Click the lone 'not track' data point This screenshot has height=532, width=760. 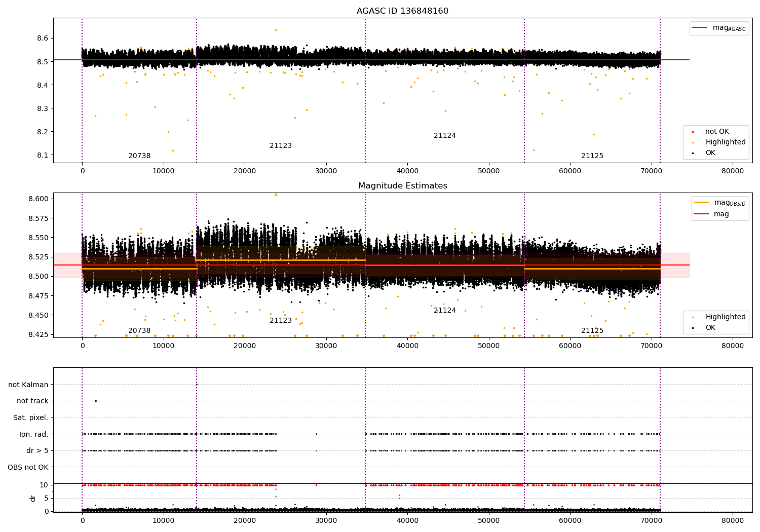[95, 401]
